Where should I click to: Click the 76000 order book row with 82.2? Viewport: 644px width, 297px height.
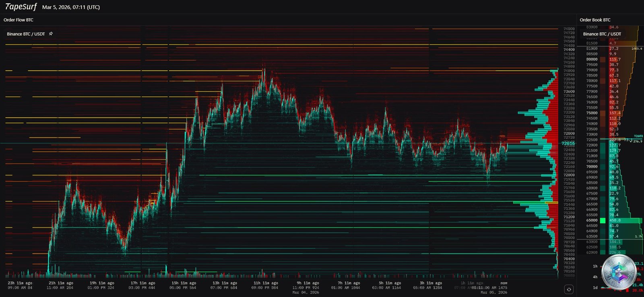pos(610,102)
